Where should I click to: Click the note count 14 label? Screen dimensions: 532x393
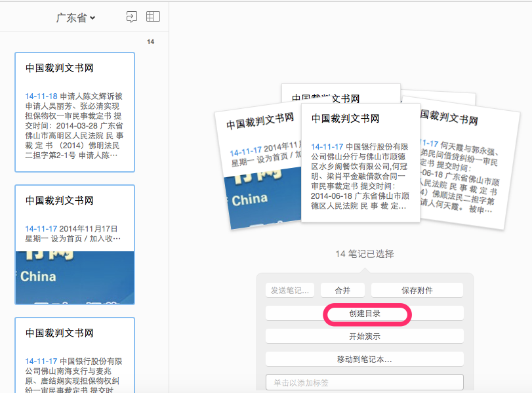click(x=151, y=42)
